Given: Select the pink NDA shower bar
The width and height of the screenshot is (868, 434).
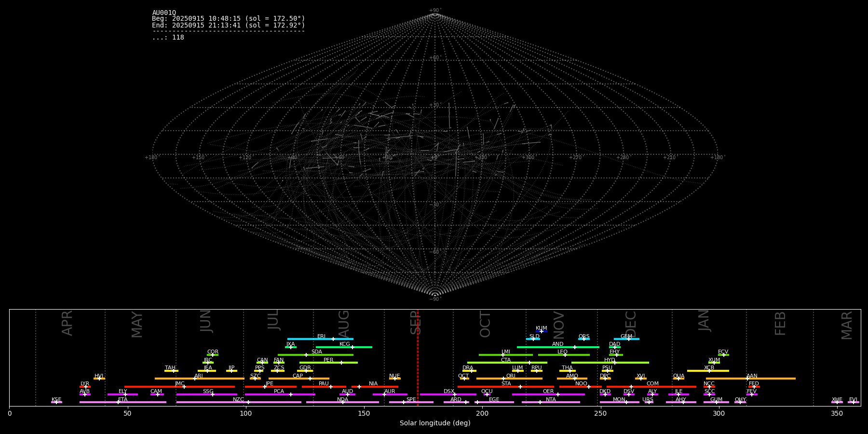Looking at the screenshot, I should (342, 402).
